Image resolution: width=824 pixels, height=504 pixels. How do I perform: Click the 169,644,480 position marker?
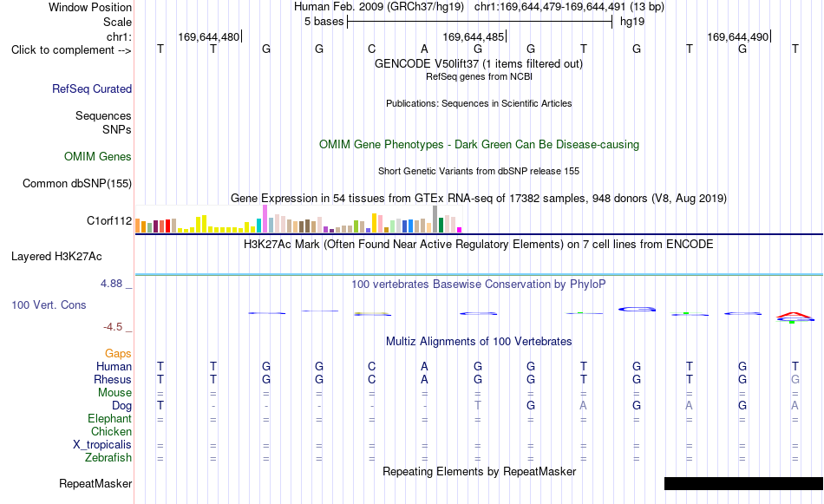tap(209, 36)
